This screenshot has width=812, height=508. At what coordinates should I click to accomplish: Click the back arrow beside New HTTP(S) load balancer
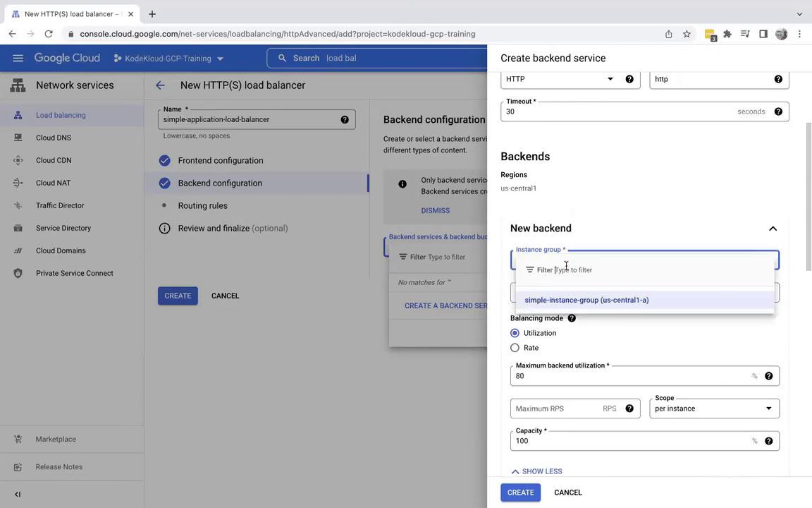(x=160, y=85)
